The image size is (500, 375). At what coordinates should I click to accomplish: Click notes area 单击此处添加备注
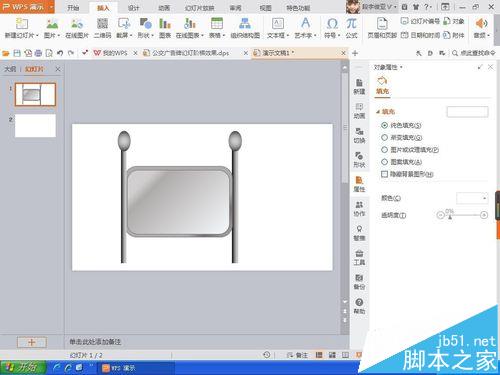[95, 342]
